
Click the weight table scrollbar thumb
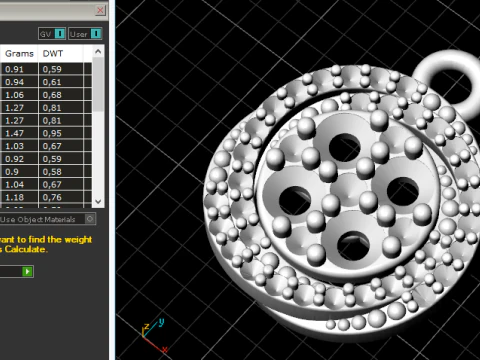coord(98,84)
